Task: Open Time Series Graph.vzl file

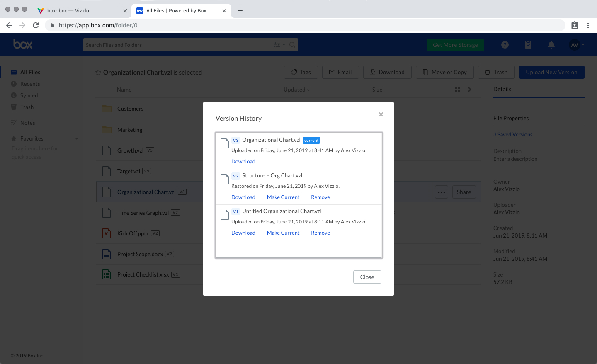Action: pos(143,213)
